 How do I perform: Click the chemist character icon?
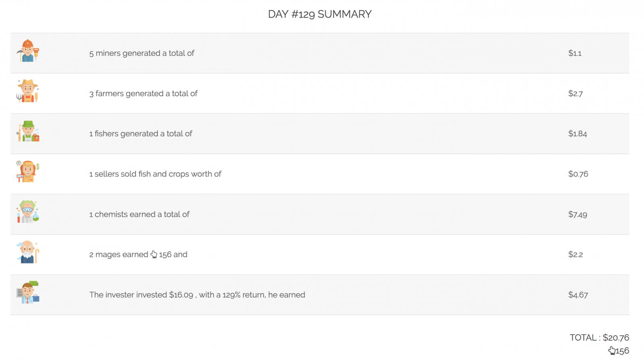coord(28,212)
